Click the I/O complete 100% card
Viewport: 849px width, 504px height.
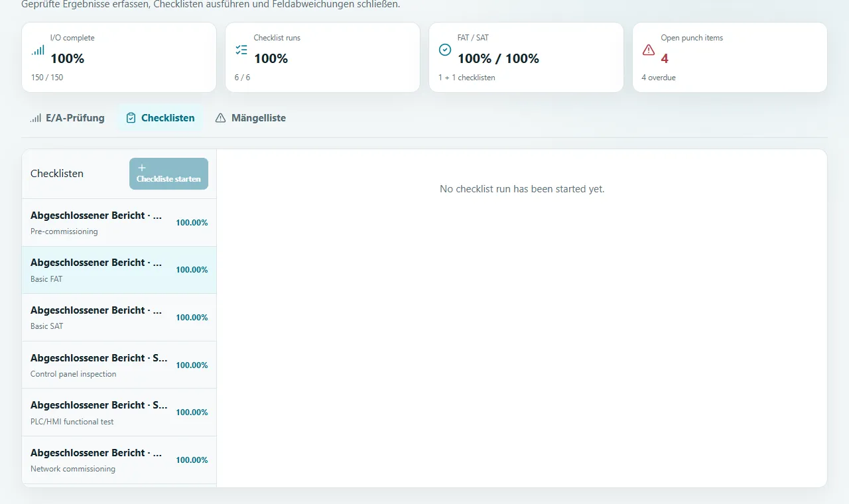point(119,57)
